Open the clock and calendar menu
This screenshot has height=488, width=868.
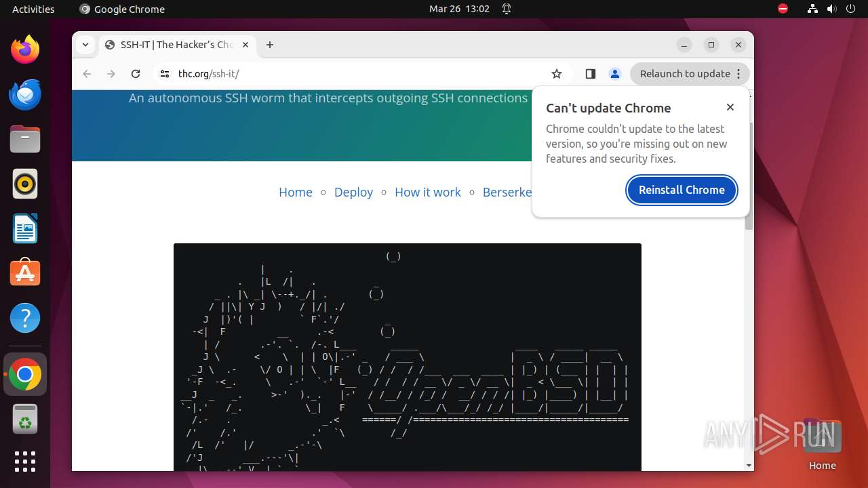click(x=459, y=9)
